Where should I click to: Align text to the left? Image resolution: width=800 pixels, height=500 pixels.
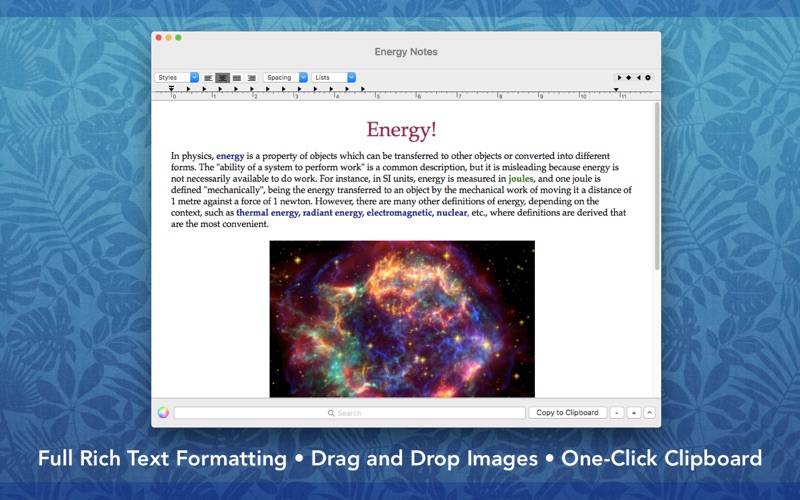pyautogui.click(x=208, y=78)
